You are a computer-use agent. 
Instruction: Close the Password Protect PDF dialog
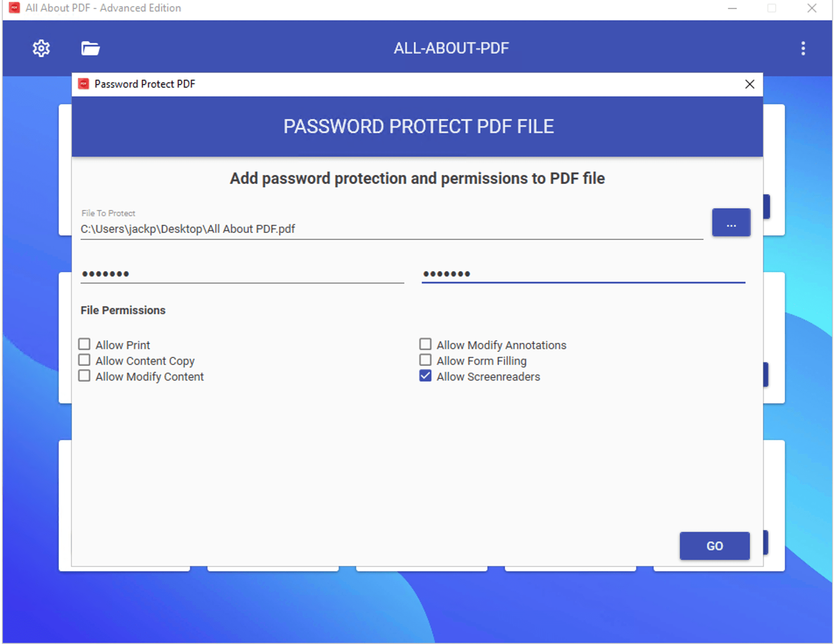point(750,84)
